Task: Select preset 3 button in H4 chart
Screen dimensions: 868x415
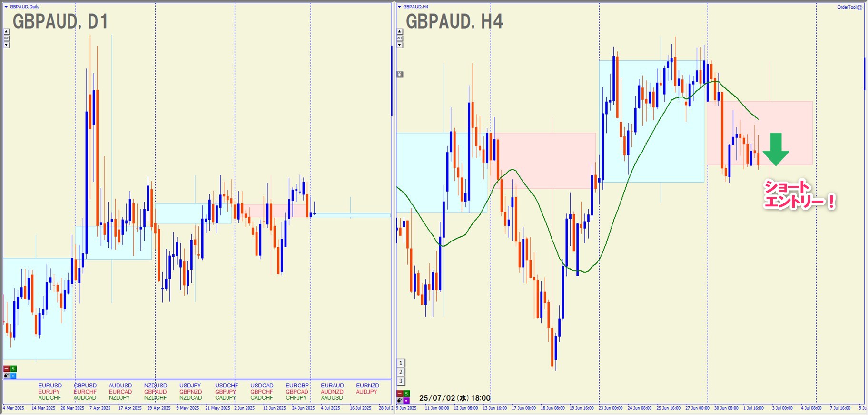Action: click(x=401, y=381)
